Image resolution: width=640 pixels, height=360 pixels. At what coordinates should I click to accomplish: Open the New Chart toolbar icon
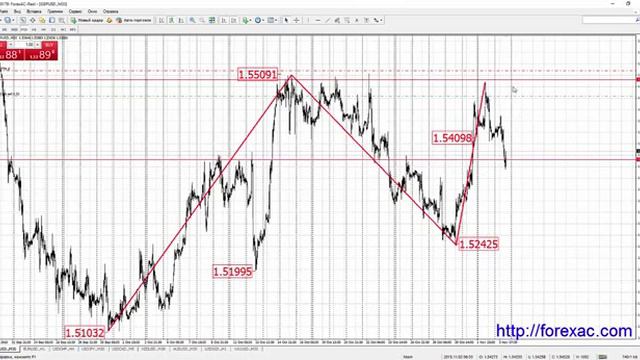coord(8,20)
